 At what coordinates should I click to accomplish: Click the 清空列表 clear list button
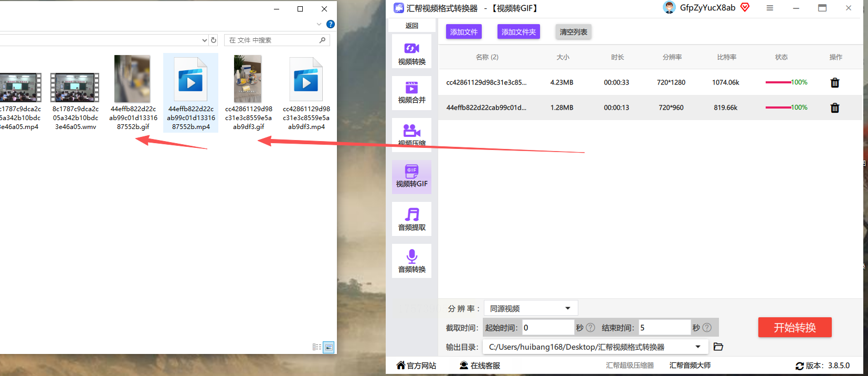pyautogui.click(x=574, y=32)
